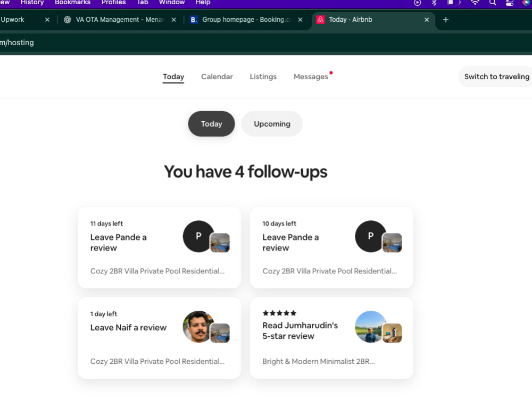Click Naif's profile photo

click(x=198, y=327)
